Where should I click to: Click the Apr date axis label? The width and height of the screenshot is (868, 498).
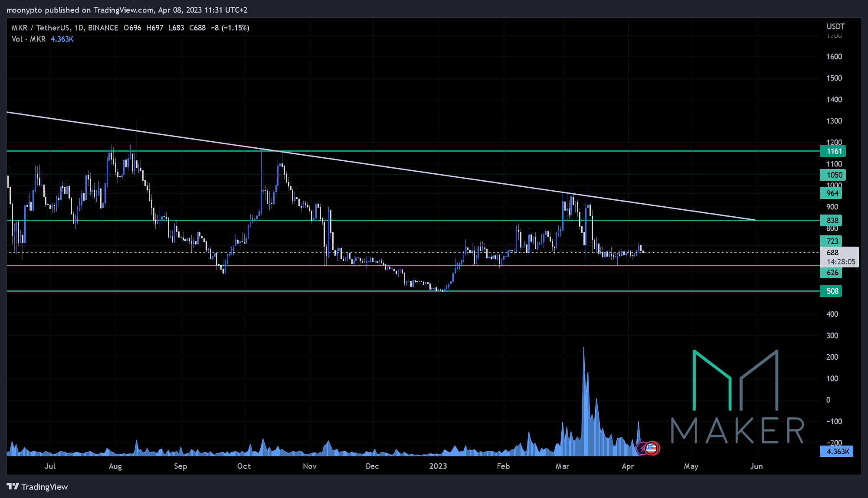628,466
